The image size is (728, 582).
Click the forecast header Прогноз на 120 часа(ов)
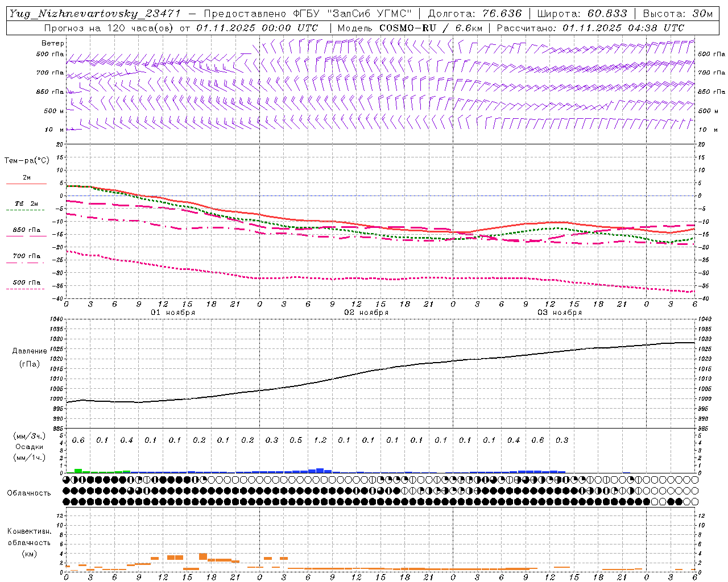109,28
